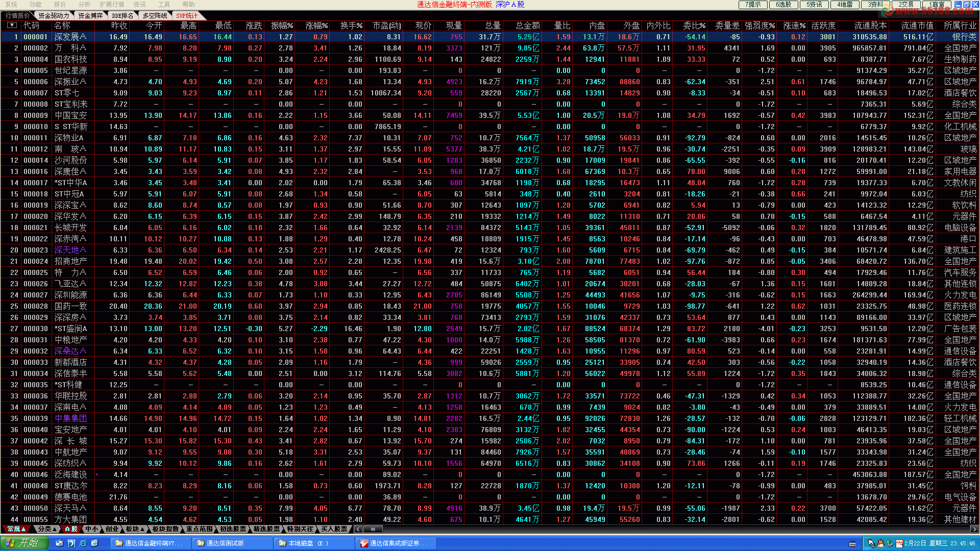
Task: Click the 7提示 button
Action: coord(753,5)
